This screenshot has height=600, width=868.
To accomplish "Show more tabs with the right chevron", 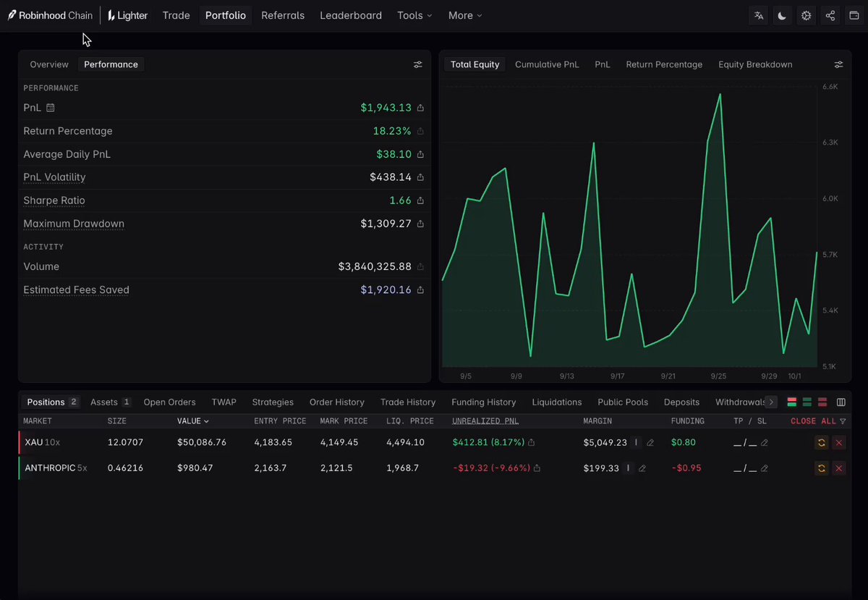I will [771, 402].
